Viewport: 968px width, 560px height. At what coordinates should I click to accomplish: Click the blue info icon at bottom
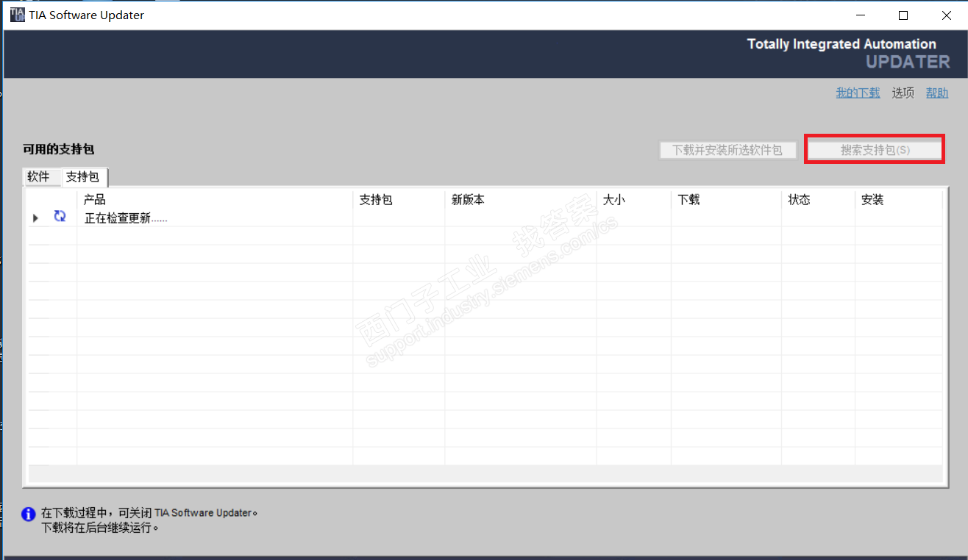pyautogui.click(x=29, y=514)
